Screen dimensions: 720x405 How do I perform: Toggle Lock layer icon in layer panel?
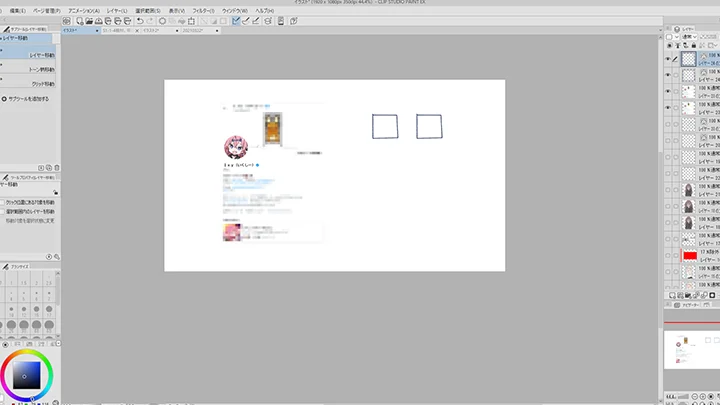point(693,45)
